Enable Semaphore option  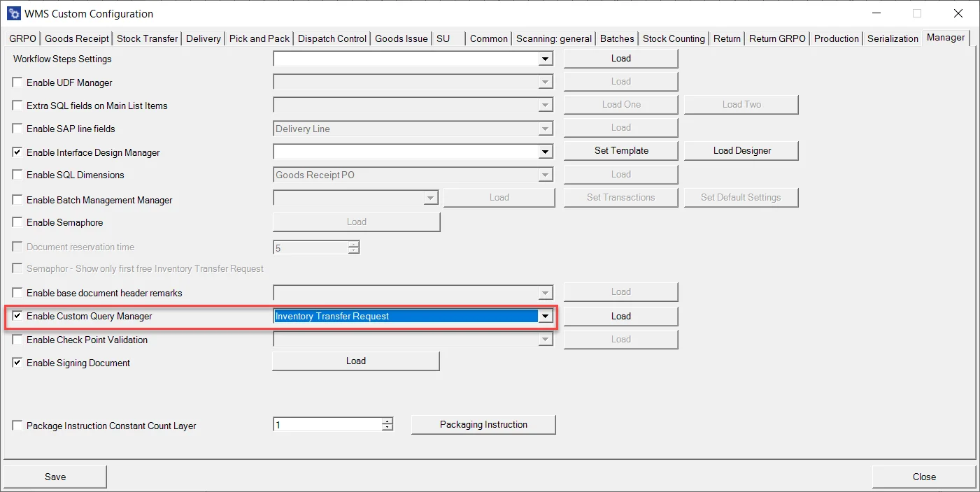[17, 222]
